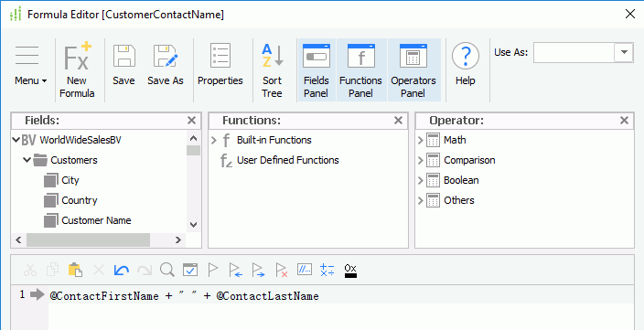644x330 pixels.
Task: Select the Math operator category
Action: (x=455, y=140)
